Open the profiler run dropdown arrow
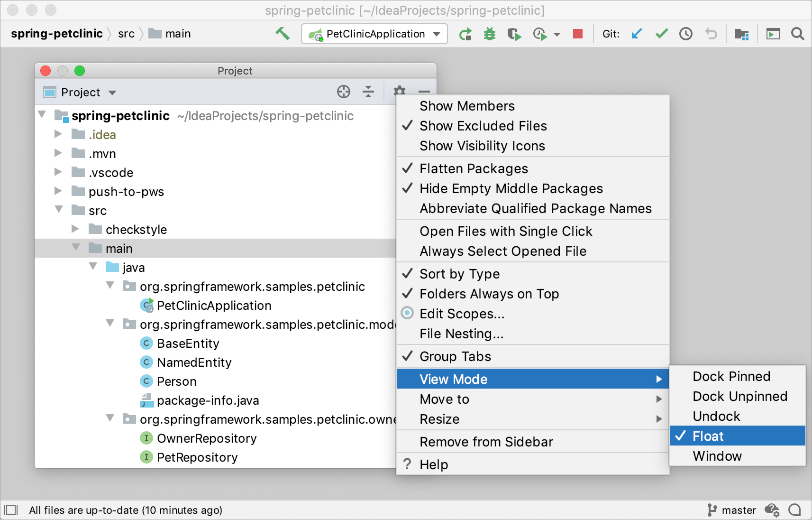This screenshot has width=812, height=520. click(557, 35)
